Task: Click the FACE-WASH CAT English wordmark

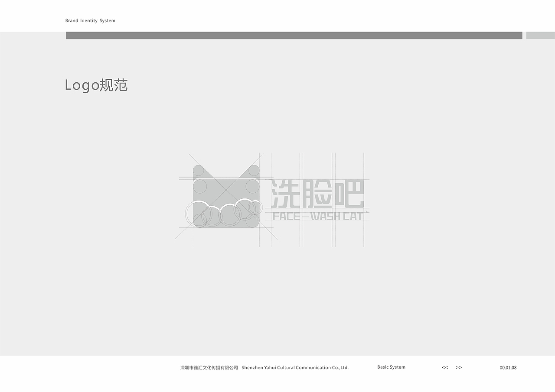Action: coord(317,215)
